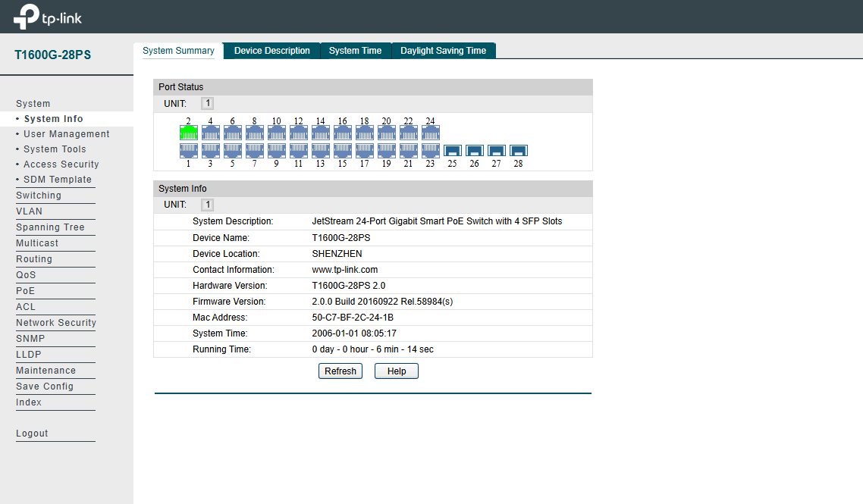Click the Refresh button
The height and width of the screenshot is (504, 863).
point(340,371)
